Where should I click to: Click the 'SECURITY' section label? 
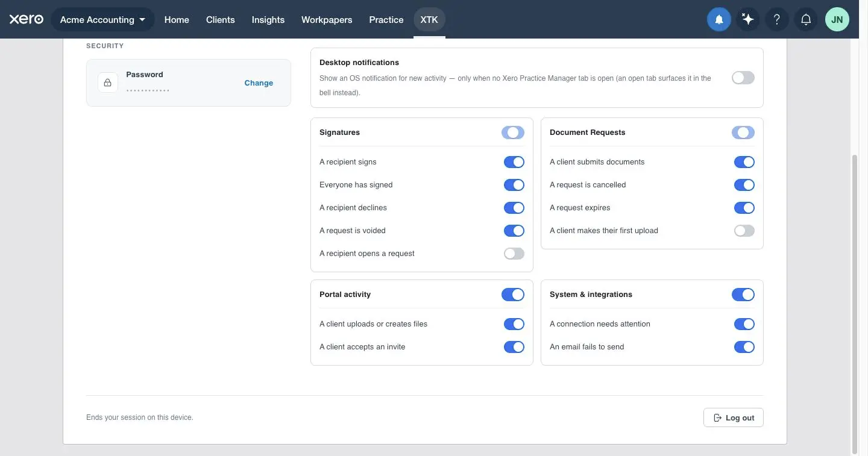(105, 46)
